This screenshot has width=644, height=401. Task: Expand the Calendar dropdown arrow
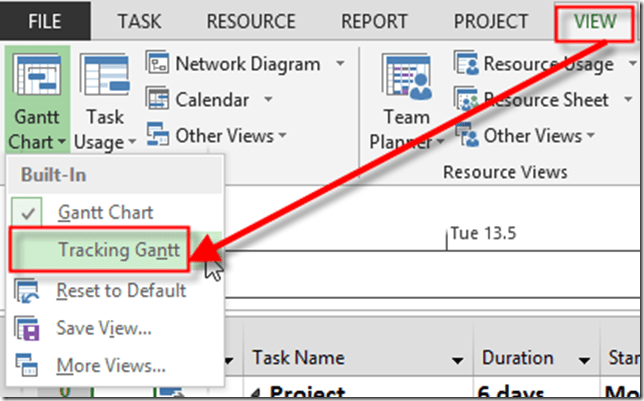tap(269, 99)
